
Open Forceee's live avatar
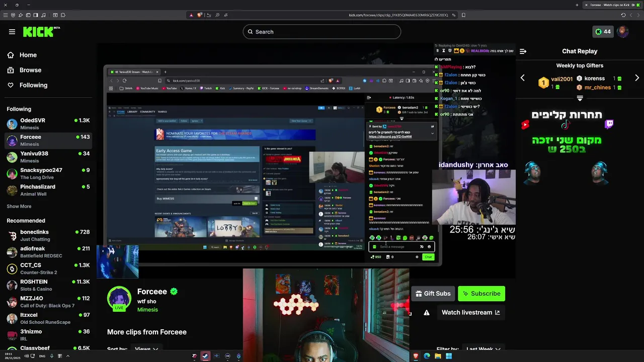click(x=119, y=299)
